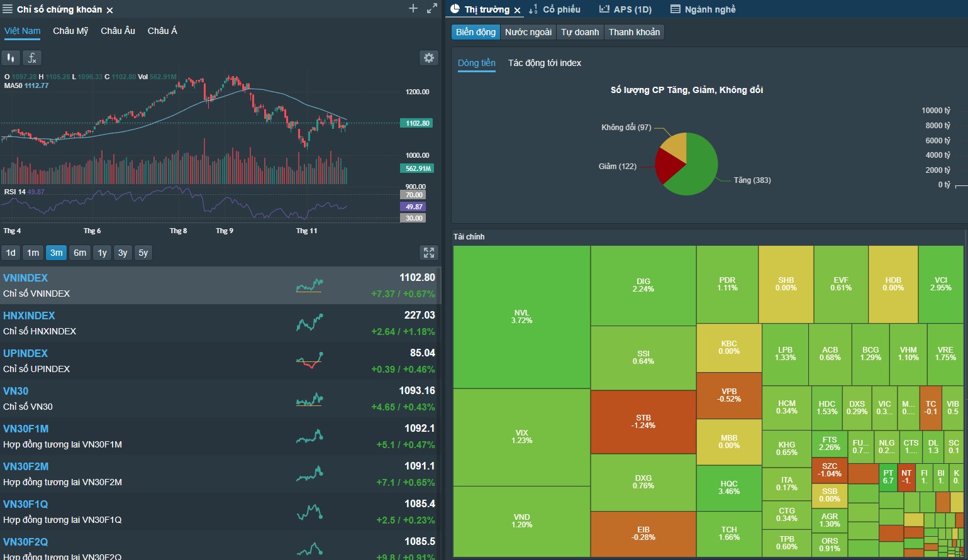968x560 pixels.
Task: Click the Thanh khoản button
Action: tap(634, 32)
